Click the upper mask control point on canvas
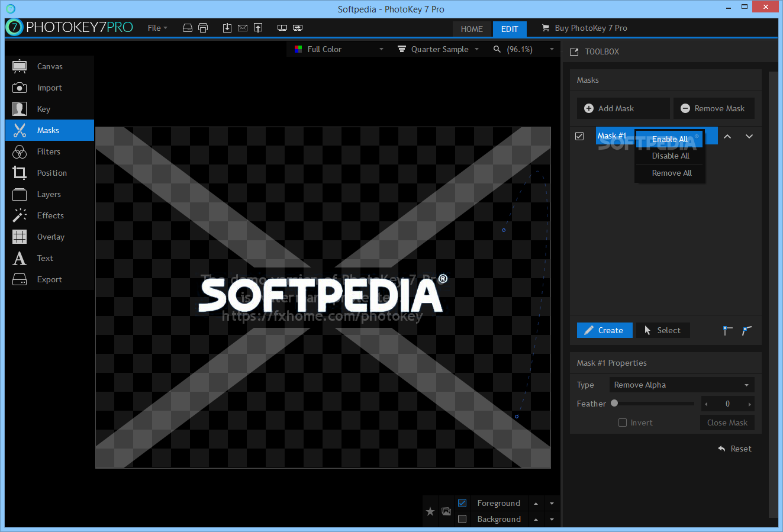 pyautogui.click(x=504, y=230)
